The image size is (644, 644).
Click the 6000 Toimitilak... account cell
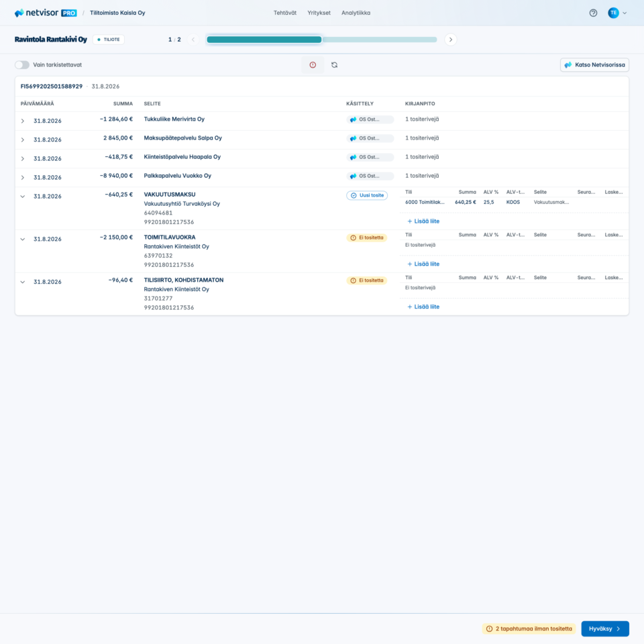425,202
